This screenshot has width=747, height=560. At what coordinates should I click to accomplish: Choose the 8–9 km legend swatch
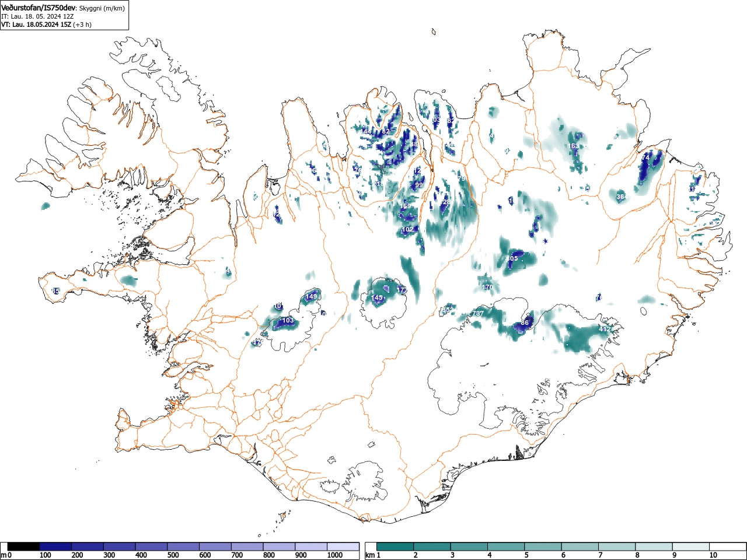pos(653,547)
